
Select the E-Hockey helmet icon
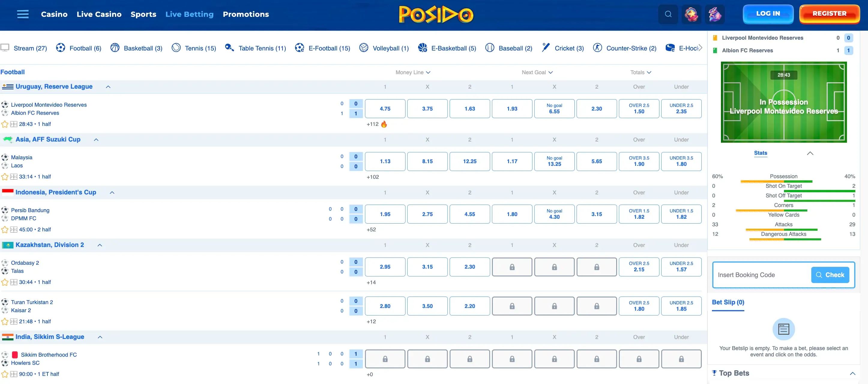click(x=670, y=48)
